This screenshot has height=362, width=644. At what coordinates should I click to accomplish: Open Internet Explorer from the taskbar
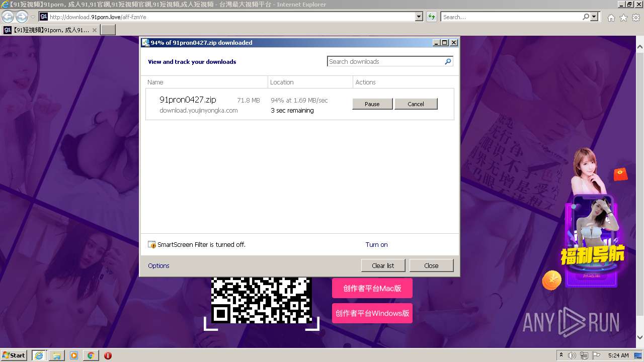39,355
